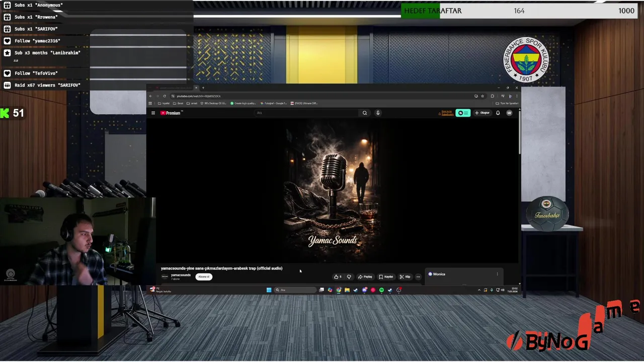
Task: Dislike the video with thumbs down
Action: click(x=349, y=277)
